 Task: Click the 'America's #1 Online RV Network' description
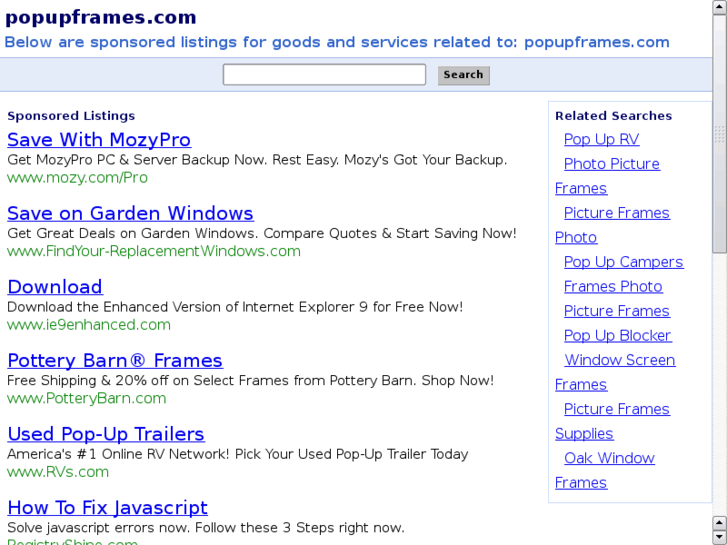pos(237,454)
